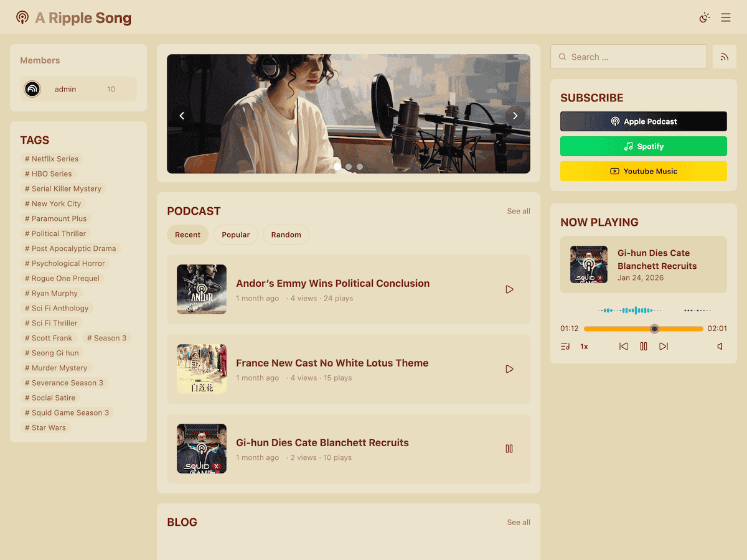Toggle the light/dark theme icon
This screenshot has height=560, width=747.
(x=705, y=17)
